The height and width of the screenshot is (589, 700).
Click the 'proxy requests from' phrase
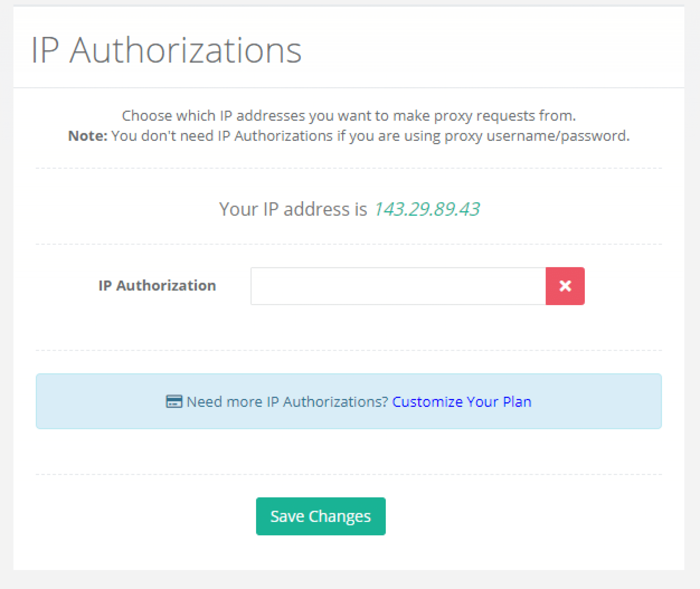pos(505,116)
